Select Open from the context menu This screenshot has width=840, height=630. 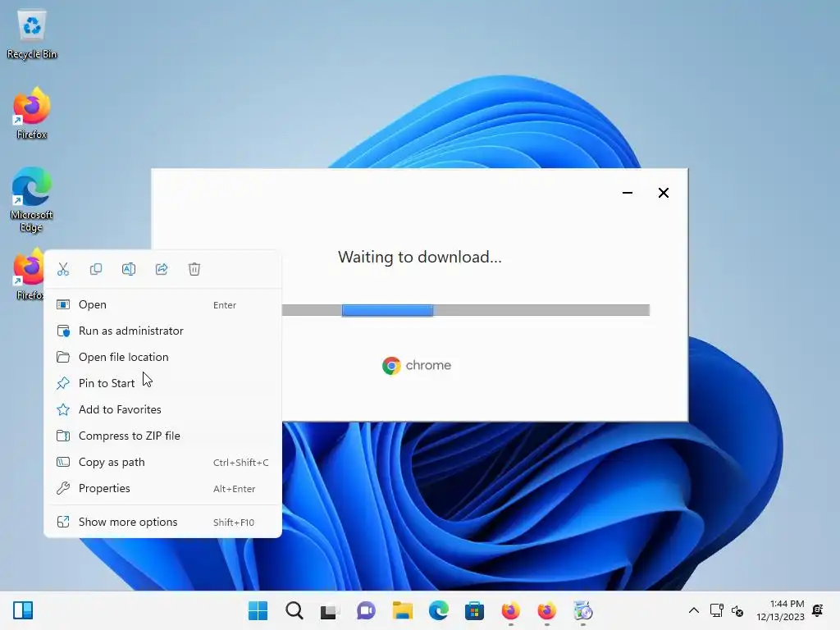[163, 305]
